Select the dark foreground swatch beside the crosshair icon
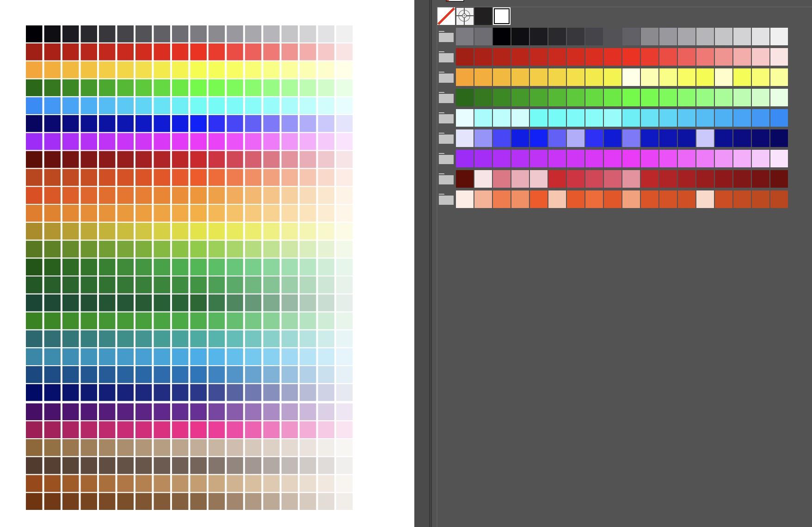812x527 pixels. [484, 16]
